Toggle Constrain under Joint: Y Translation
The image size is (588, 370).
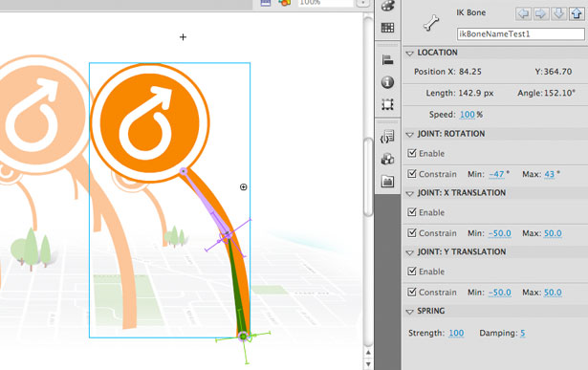412,292
